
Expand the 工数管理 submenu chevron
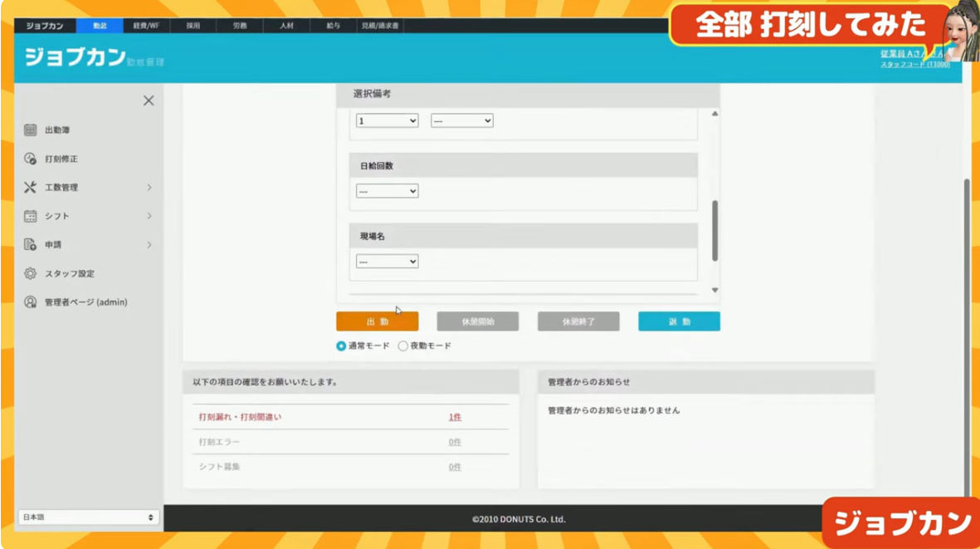pyautogui.click(x=149, y=188)
